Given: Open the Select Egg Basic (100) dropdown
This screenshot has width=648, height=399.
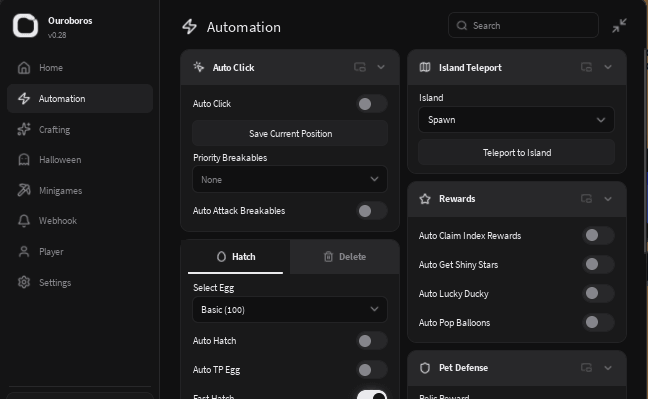Looking at the screenshot, I should point(290,309).
